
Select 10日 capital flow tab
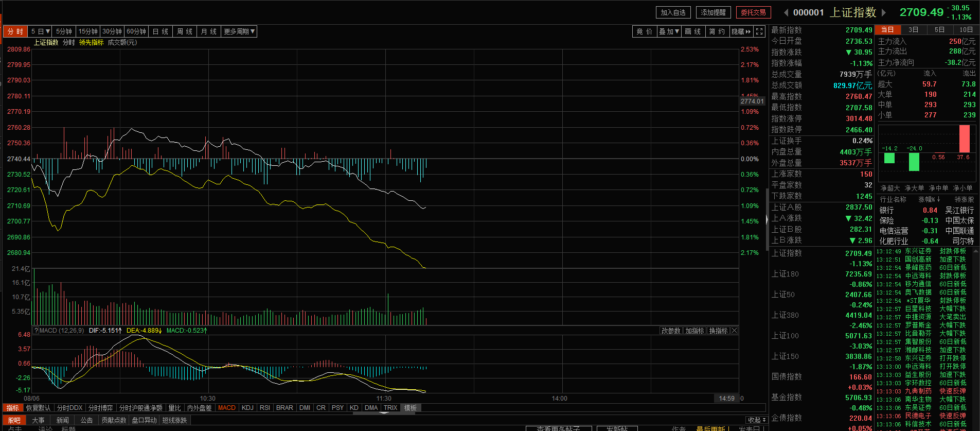click(x=966, y=30)
